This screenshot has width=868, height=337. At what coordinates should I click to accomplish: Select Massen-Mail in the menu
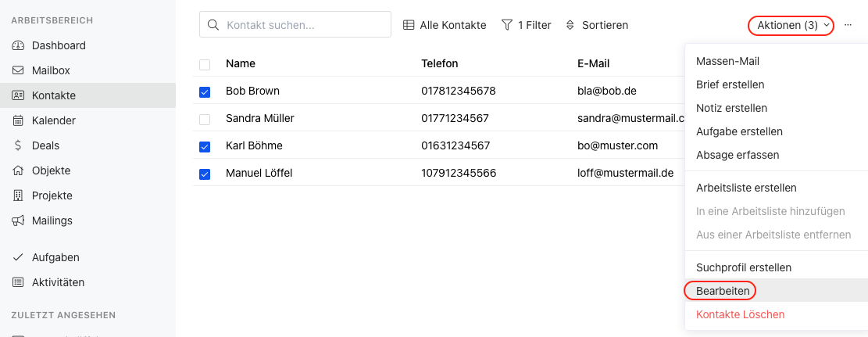coord(727,61)
